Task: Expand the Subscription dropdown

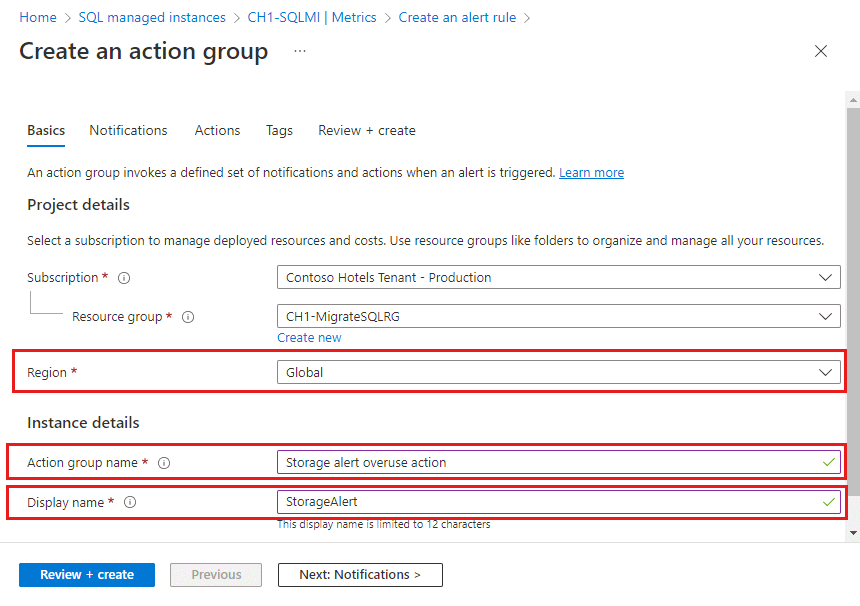Action: tap(826, 277)
